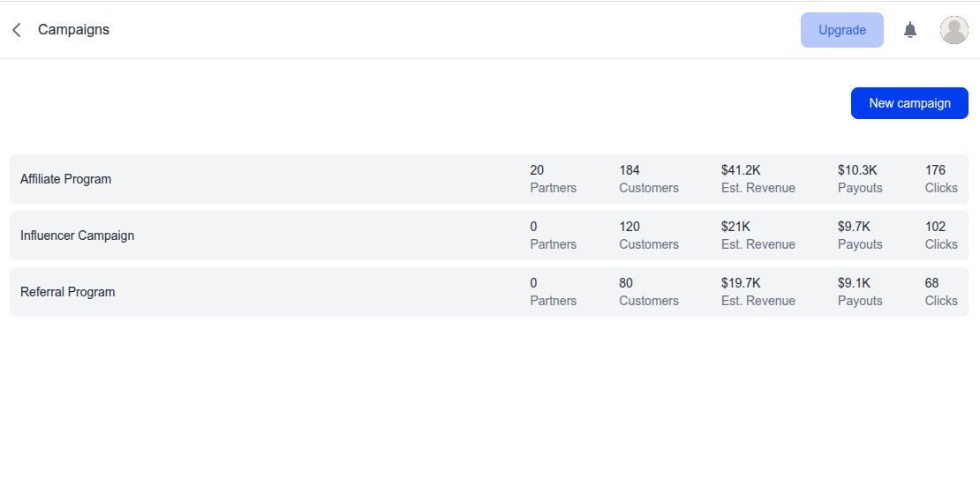The width and height of the screenshot is (980, 486).
Task: Open the Influencer Campaign row
Action: [x=489, y=236]
